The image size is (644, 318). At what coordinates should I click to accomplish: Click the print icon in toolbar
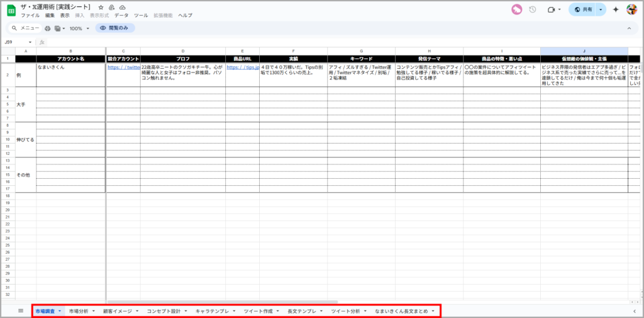coord(47,28)
